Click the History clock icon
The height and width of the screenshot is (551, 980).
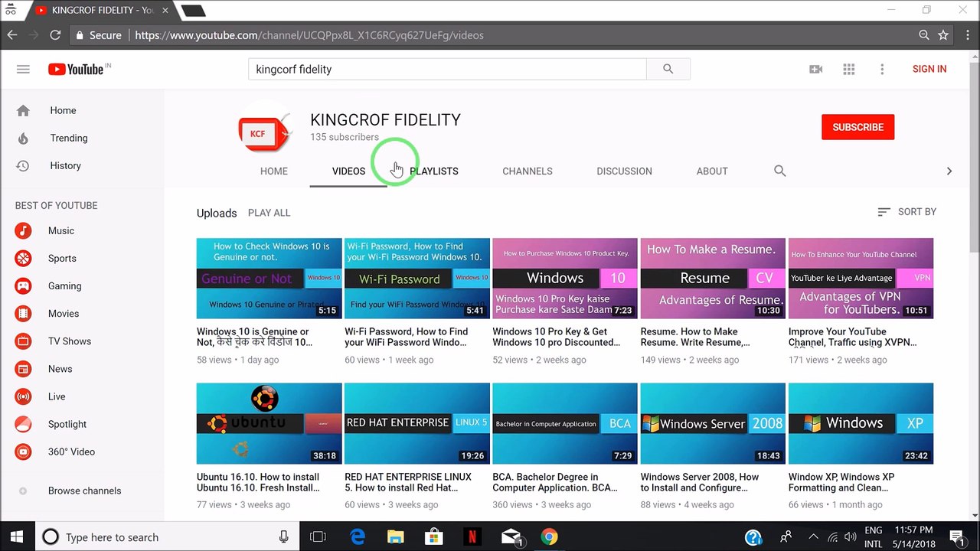click(23, 165)
